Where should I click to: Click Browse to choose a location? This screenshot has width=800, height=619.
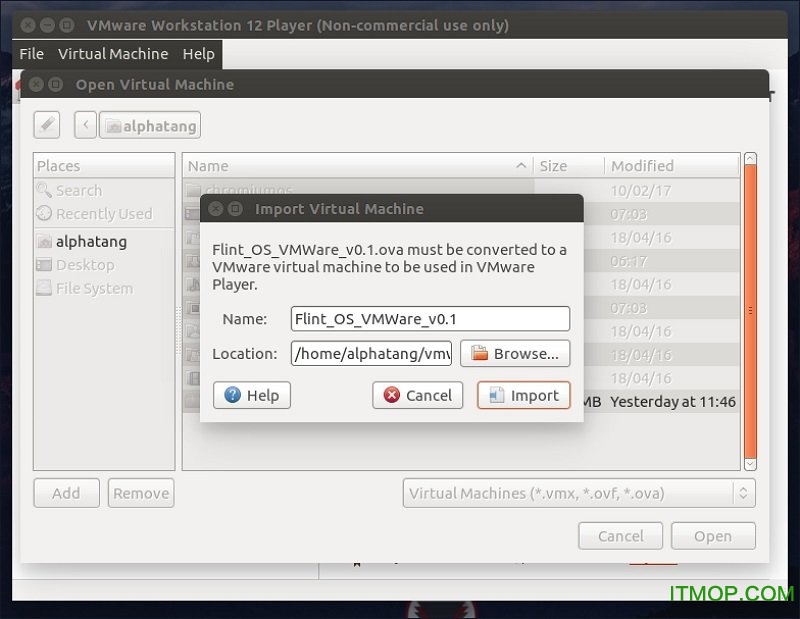coord(515,353)
